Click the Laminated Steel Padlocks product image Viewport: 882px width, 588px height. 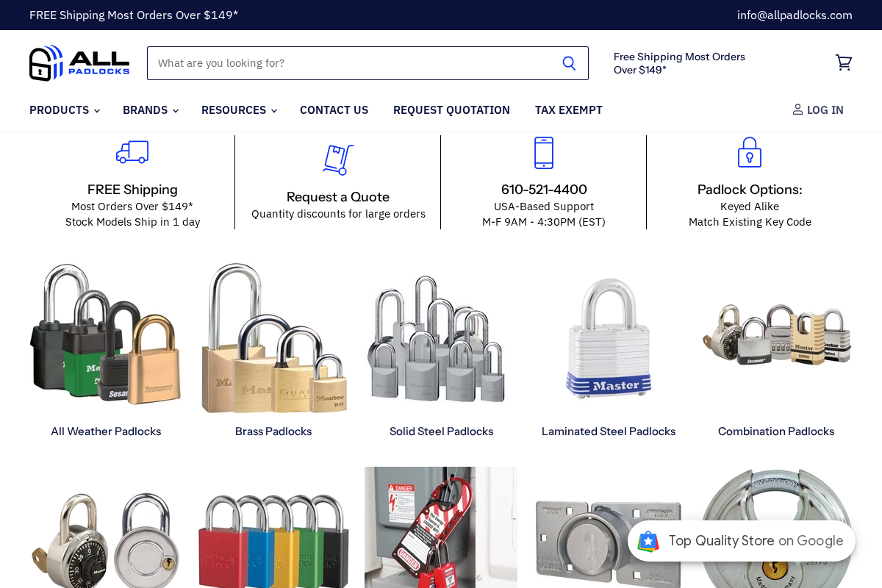609,338
